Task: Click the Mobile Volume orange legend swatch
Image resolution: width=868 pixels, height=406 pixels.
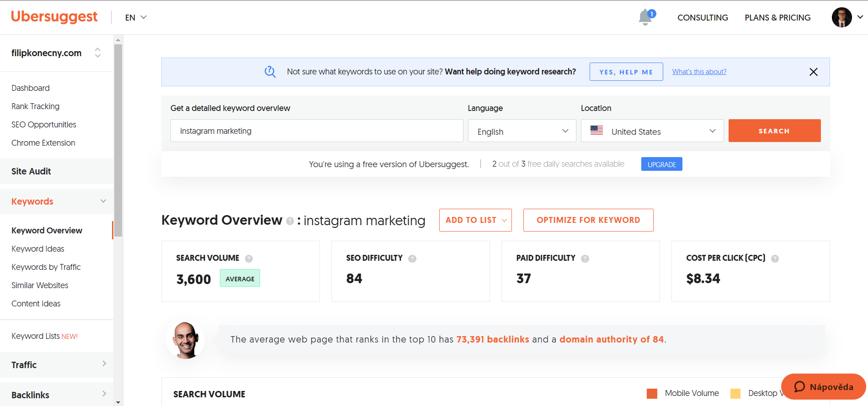Action: point(652,393)
